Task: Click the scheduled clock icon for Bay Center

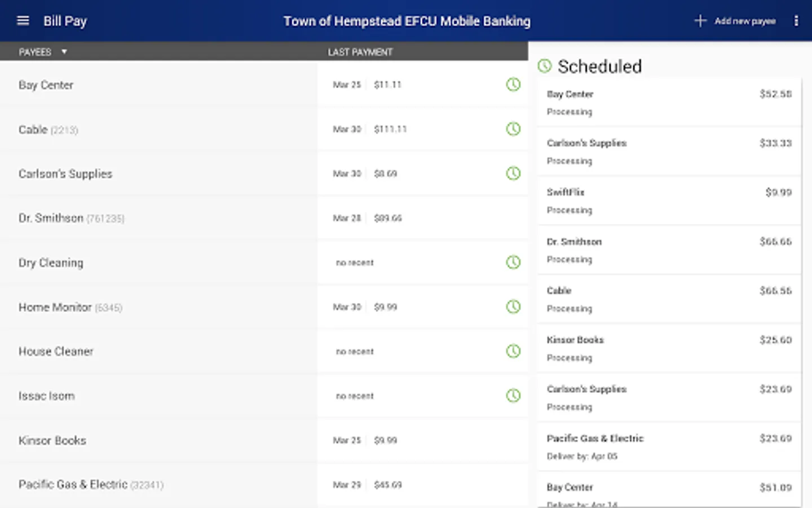Action: coord(513,85)
